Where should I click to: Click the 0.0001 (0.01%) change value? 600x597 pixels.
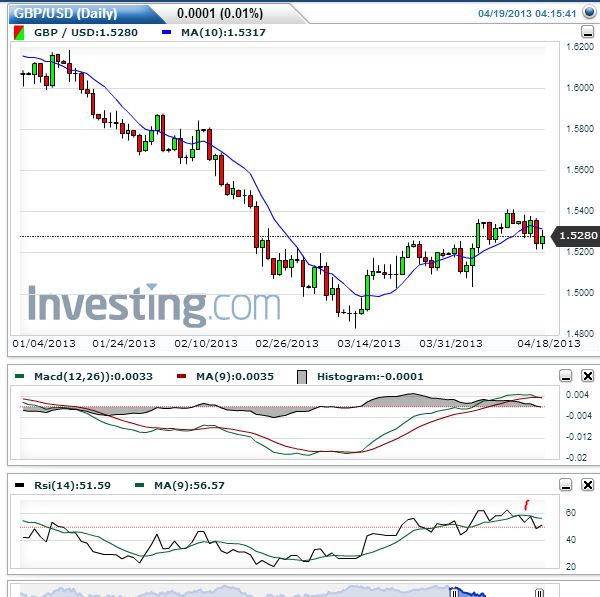220,14
